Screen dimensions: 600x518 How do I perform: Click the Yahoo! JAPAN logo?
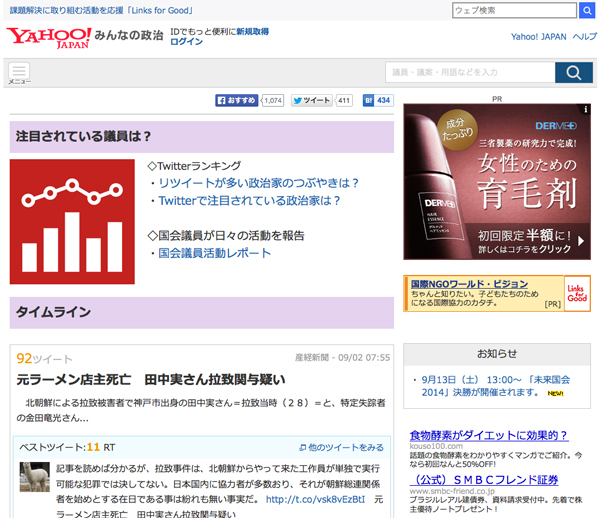click(x=47, y=37)
